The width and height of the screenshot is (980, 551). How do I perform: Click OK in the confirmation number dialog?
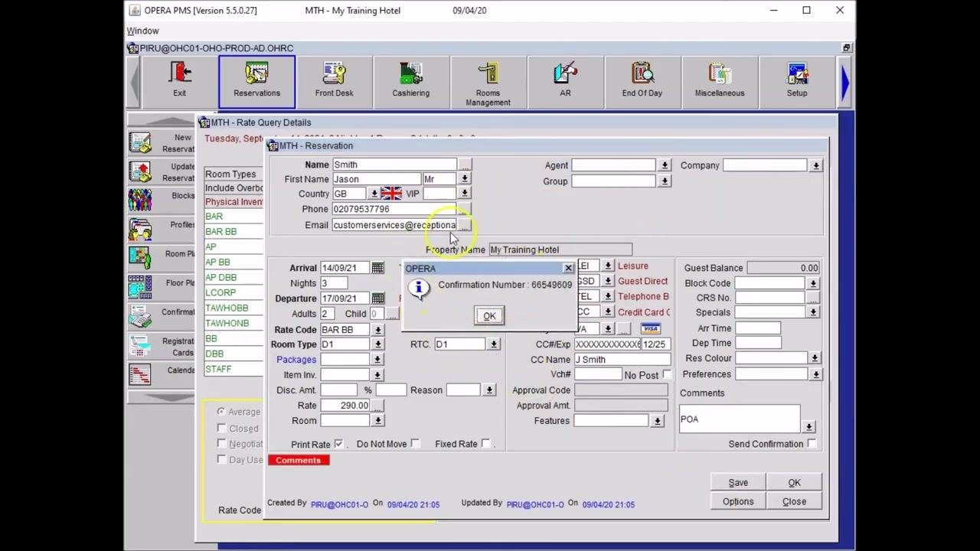[x=489, y=315]
